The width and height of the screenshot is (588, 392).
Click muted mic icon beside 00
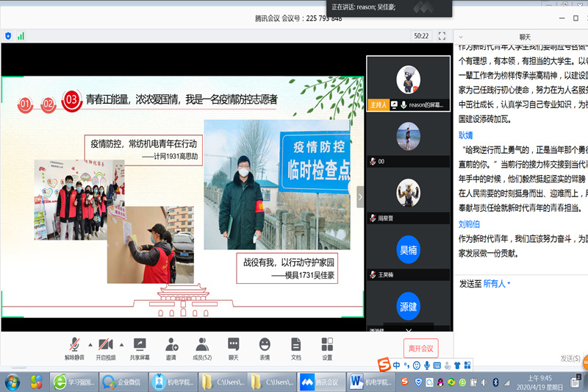tap(373, 161)
